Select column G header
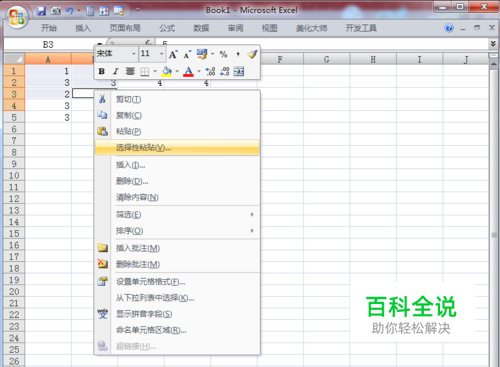 [x=326, y=59]
